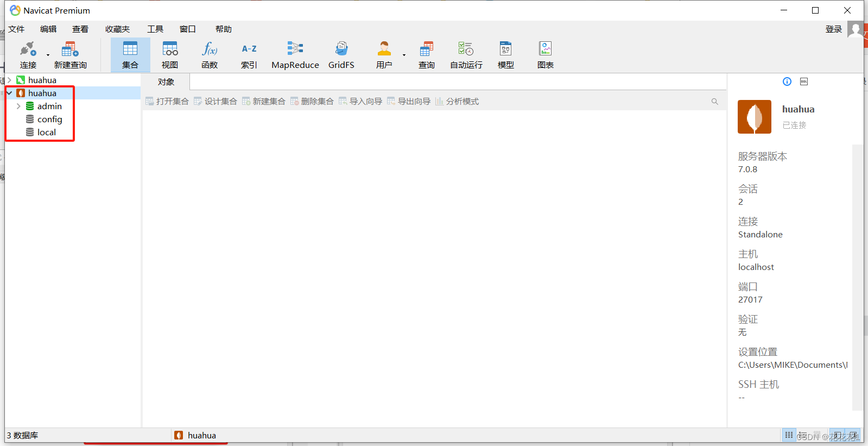Click the '3 数据库' status bar text
This screenshot has height=446, width=868.
pos(22,436)
